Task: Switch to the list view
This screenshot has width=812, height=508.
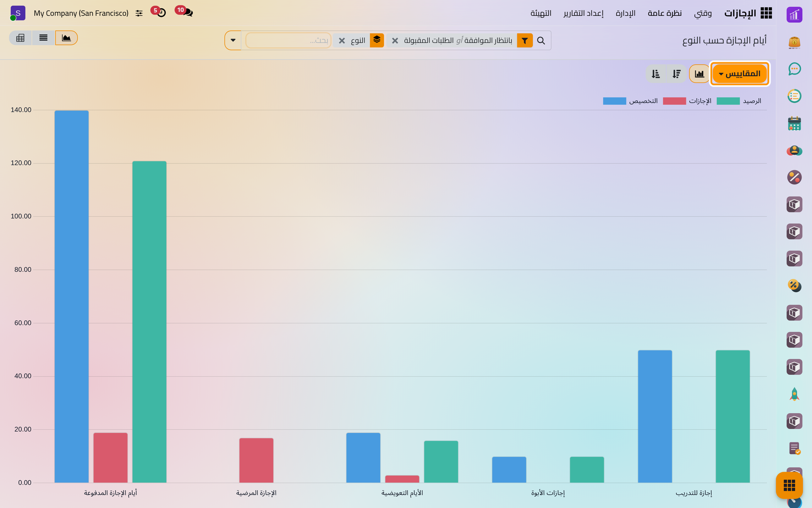Action: tap(43, 38)
